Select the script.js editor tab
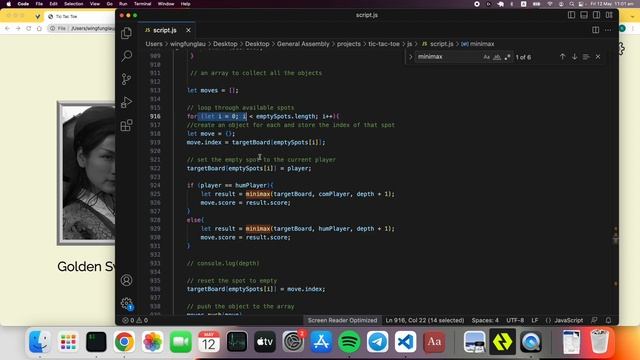 (x=168, y=30)
